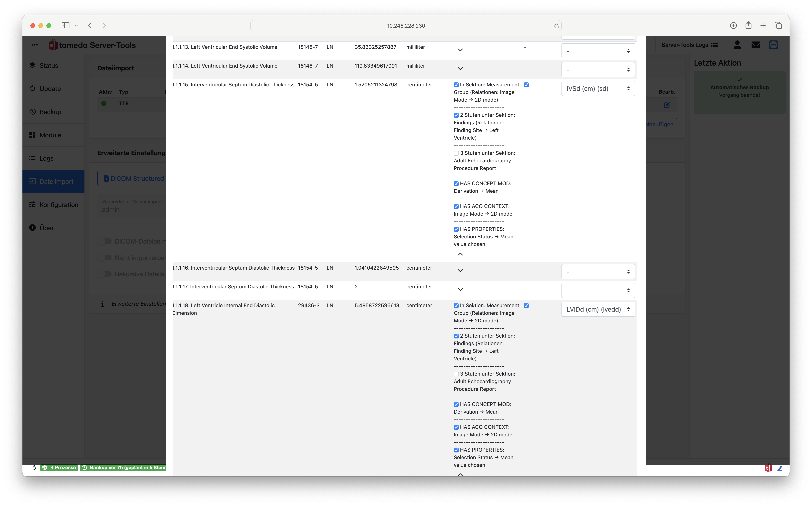Open the Safari downloads icon
Screen dimensions: 812x506
[x=733, y=25]
